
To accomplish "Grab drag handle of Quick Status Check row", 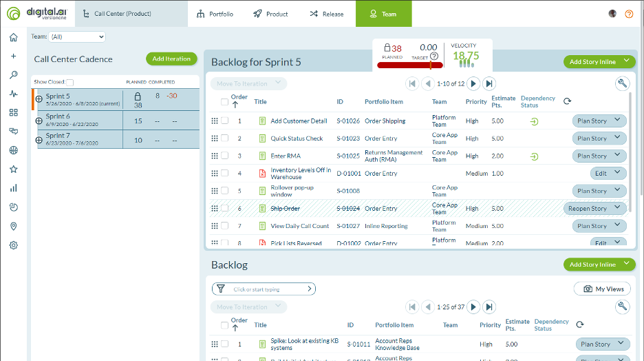I will [215, 138].
